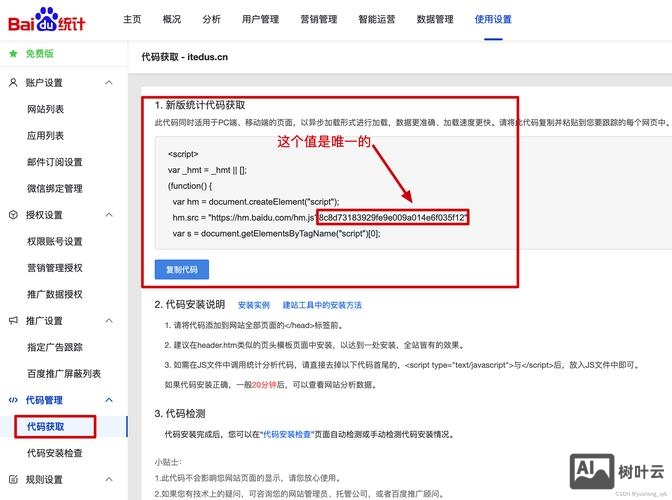Open 应用列表 in the sidebar
The image size is (672, 500).
click(x=45, y=136)
